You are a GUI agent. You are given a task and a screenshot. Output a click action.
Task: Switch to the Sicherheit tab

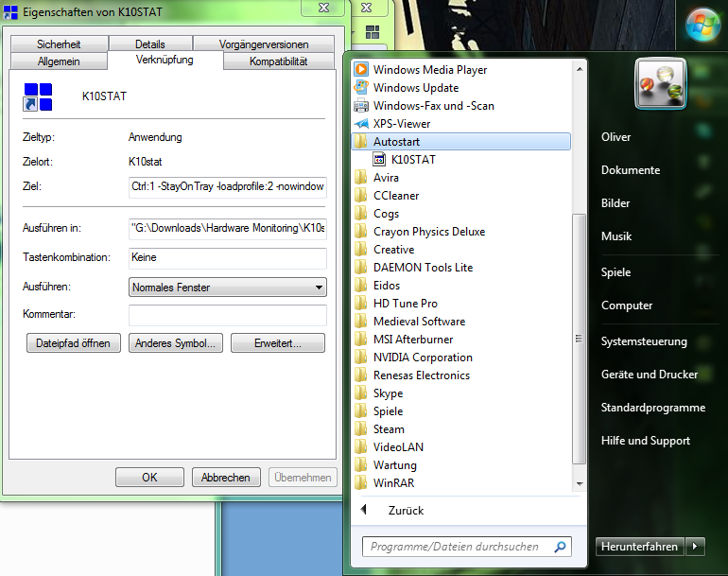pyautogui.click(x=59, y=44)
